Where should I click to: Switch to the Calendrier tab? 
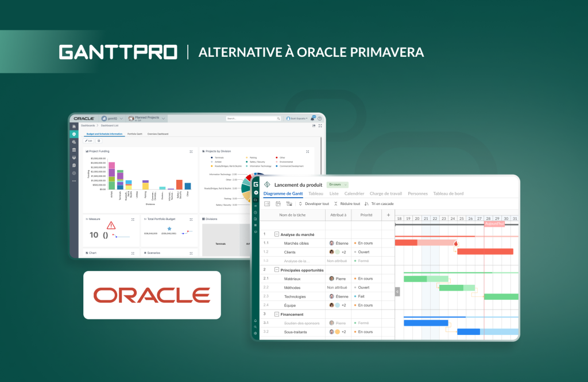pos(354,194)
